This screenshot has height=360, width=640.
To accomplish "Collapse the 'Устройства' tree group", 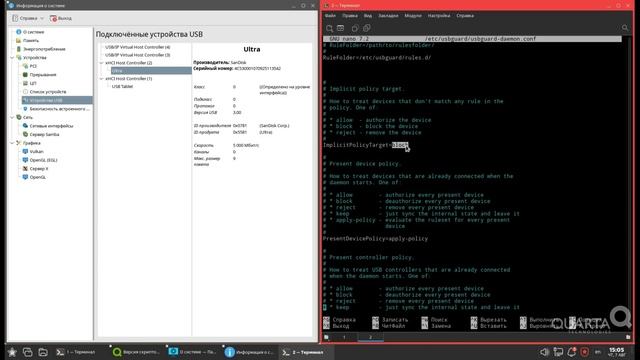I will coord(12,58).
